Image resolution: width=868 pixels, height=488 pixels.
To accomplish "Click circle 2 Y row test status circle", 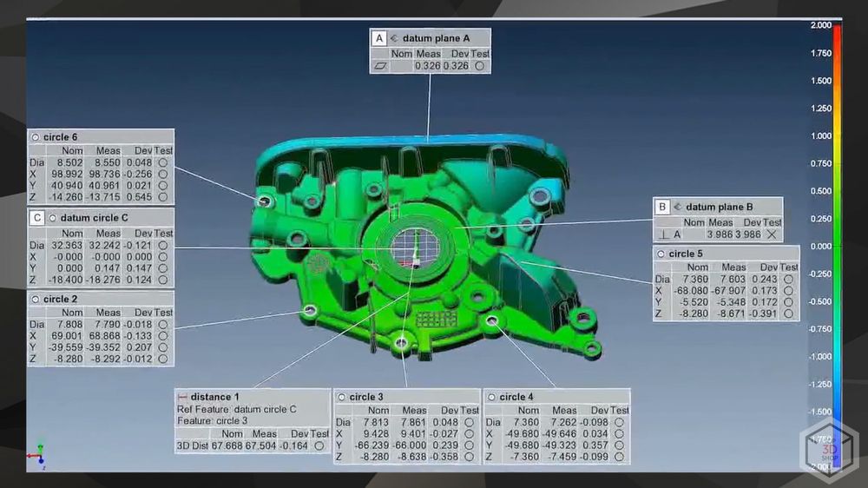I will 163,347.
